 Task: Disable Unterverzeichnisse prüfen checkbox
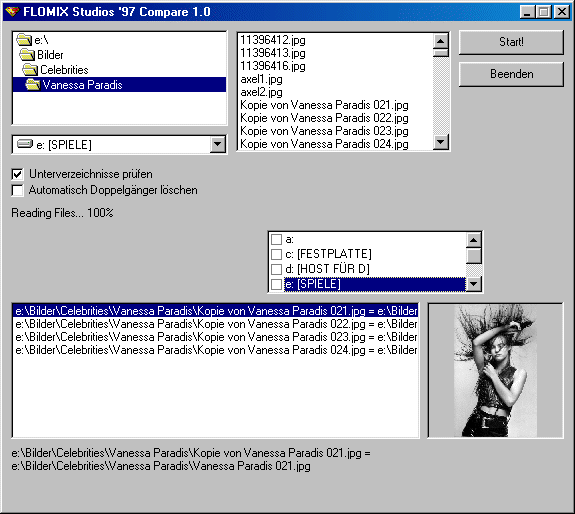tap(17, 174)
